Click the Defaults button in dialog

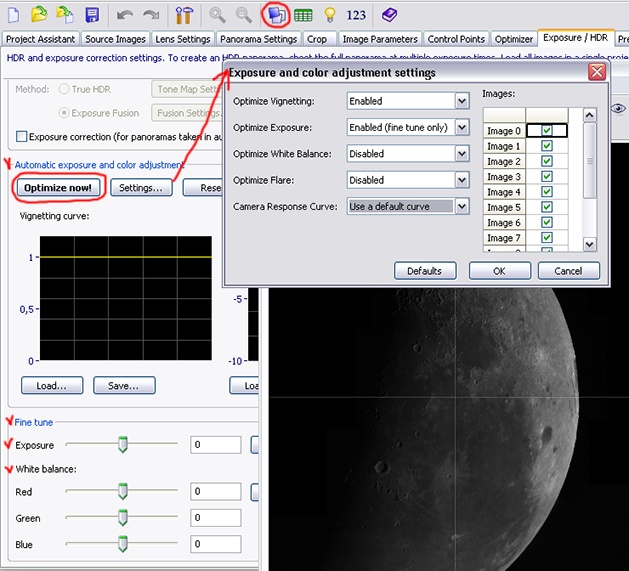coord(425,271)
